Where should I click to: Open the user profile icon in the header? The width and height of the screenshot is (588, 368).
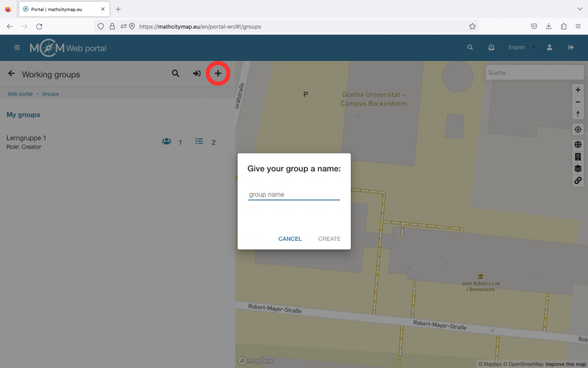coord(550,48)
